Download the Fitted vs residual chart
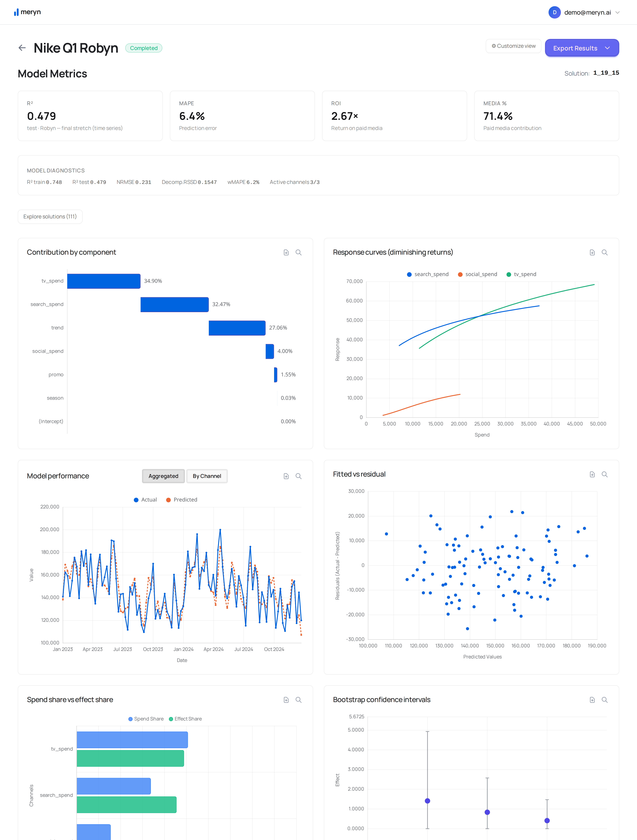The height and width of the screenshot is (840, 637). 592,474
